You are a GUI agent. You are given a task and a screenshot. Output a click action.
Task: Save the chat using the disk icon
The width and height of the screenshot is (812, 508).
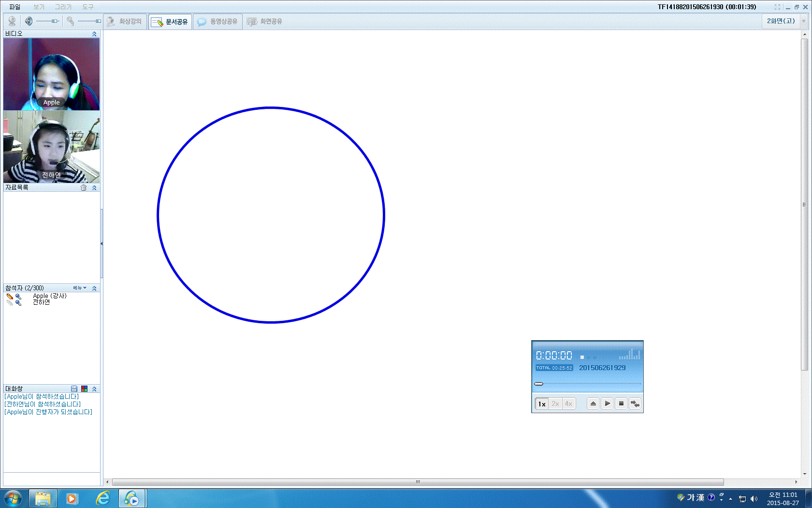(x=74, y=389)
